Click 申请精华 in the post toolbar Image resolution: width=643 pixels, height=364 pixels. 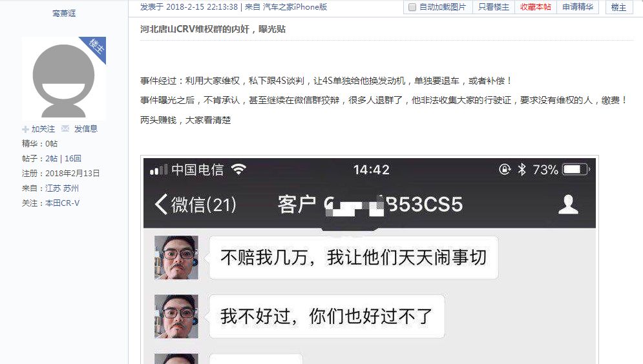click(578, 7)
